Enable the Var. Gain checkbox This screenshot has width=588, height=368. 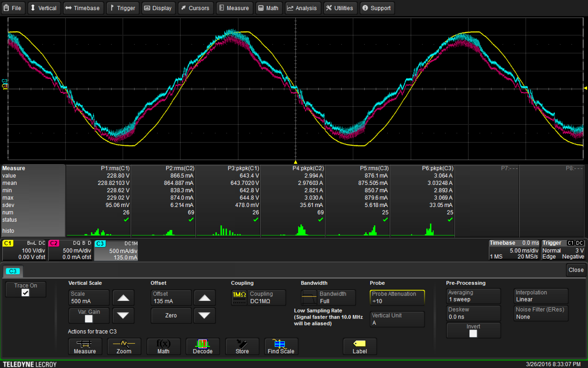tap(89, 319)
